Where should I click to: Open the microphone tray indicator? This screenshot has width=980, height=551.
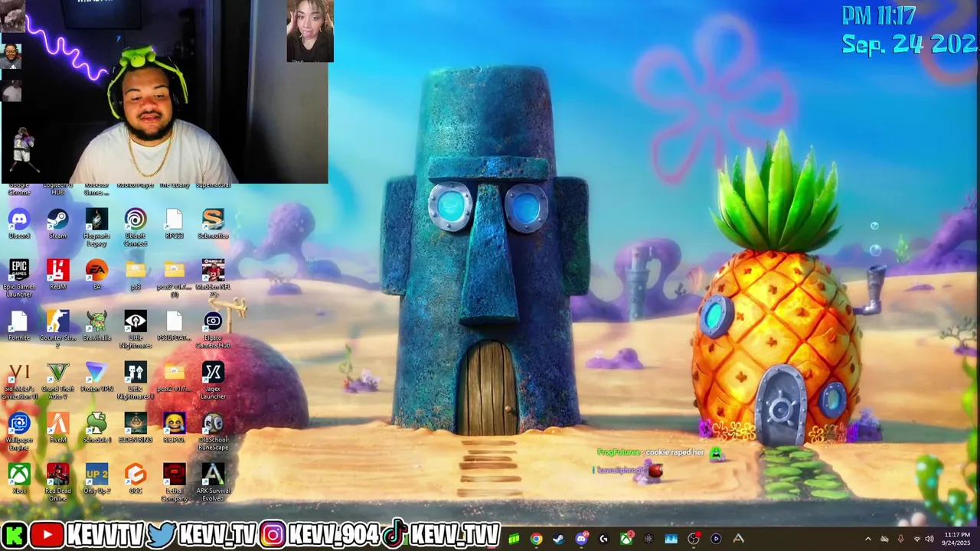[x=900, y=539]
